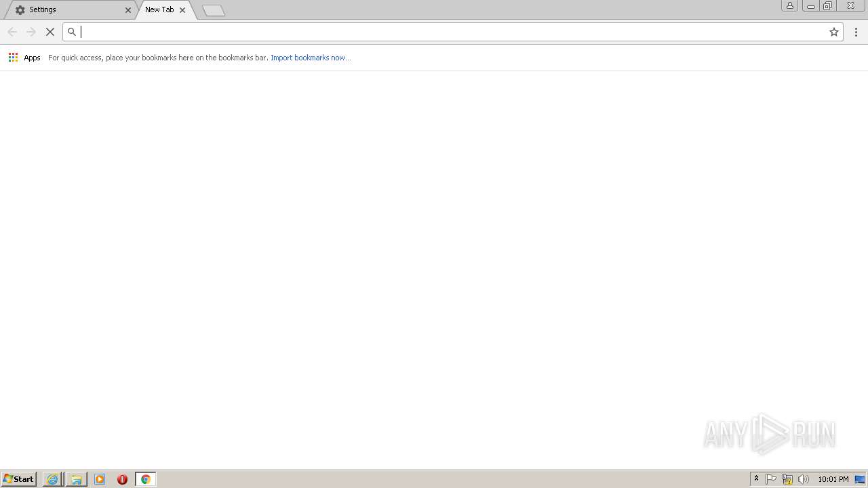Open Action Center flag icon

771,479
